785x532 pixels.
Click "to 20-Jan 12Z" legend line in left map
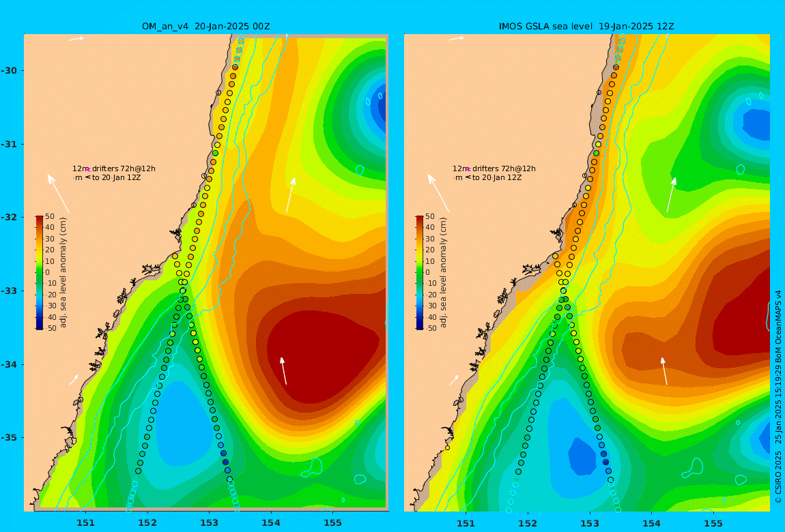116,177
